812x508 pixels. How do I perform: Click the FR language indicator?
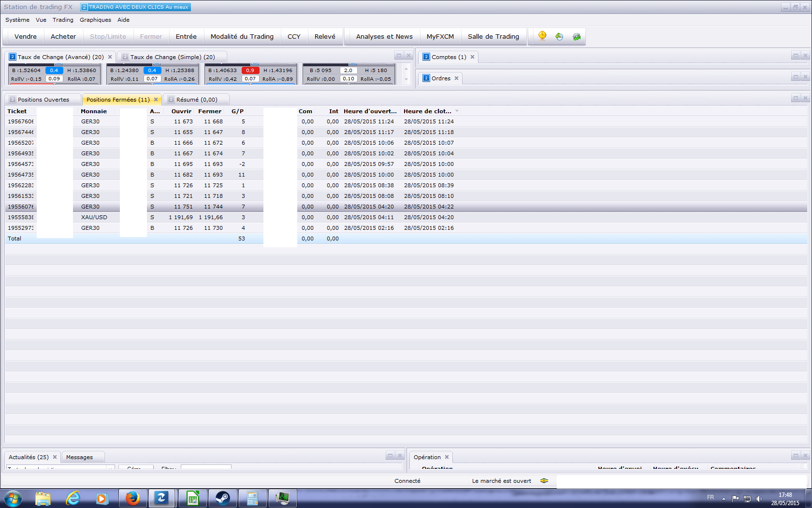pos(710,497)
